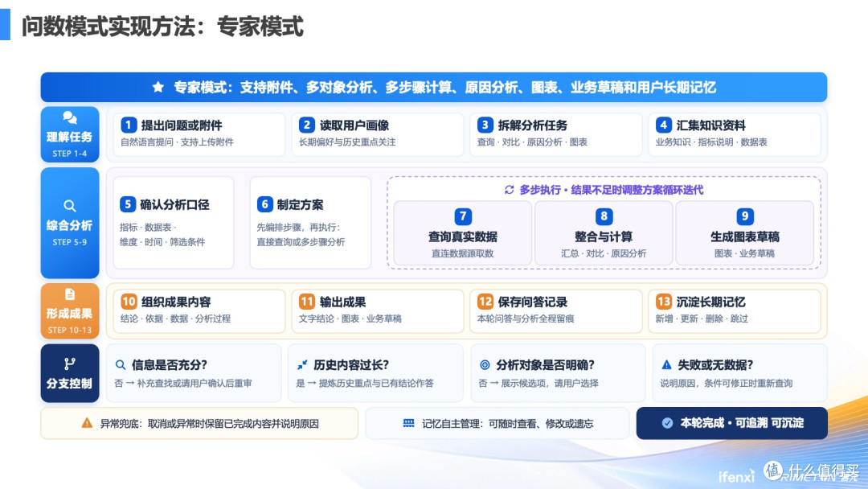Click step number 1 badge beside 提出问题或附件
The height and width of the screenshot is (489, 868).
[x=129, y=125]
